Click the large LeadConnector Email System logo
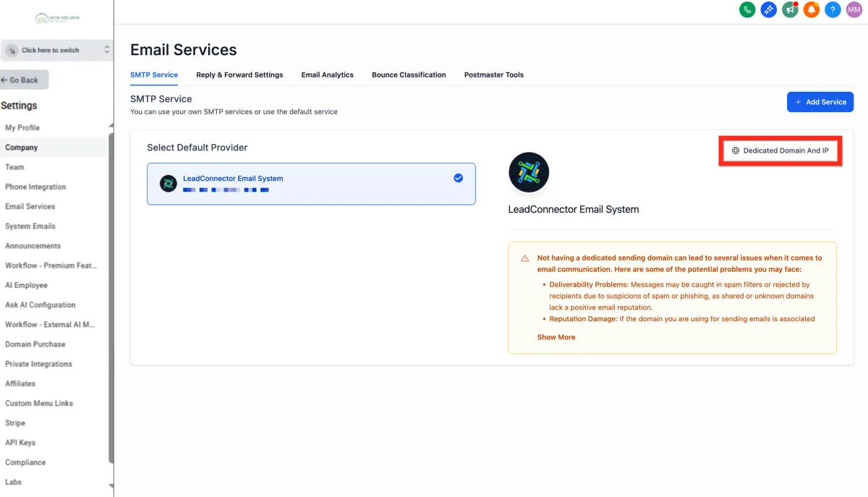Viewport: 868px width, 497px height. tap(529, 172)
